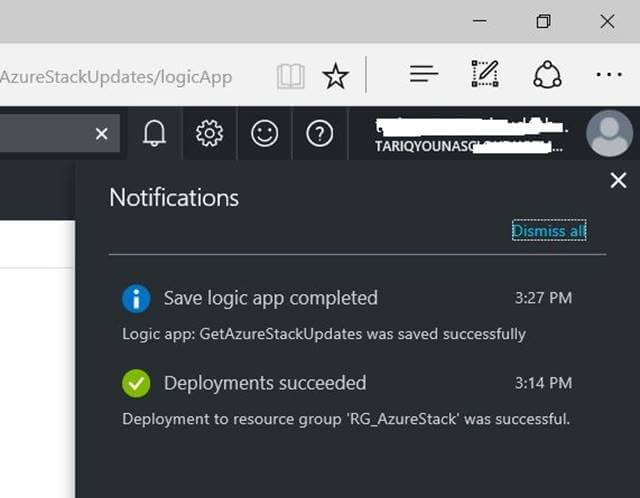Open the notifications bell icon

click(154, 133)
